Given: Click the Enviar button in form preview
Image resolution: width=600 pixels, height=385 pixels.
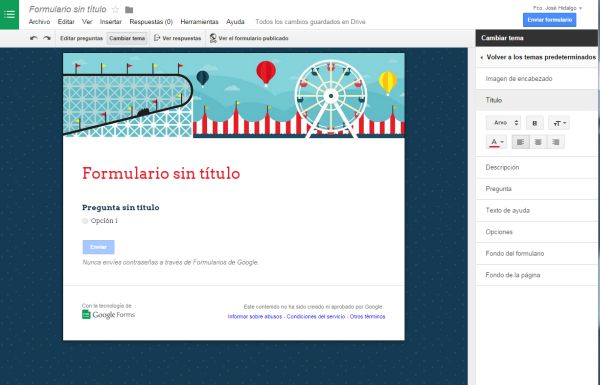Looking at the screenshot, I should 98,247.
